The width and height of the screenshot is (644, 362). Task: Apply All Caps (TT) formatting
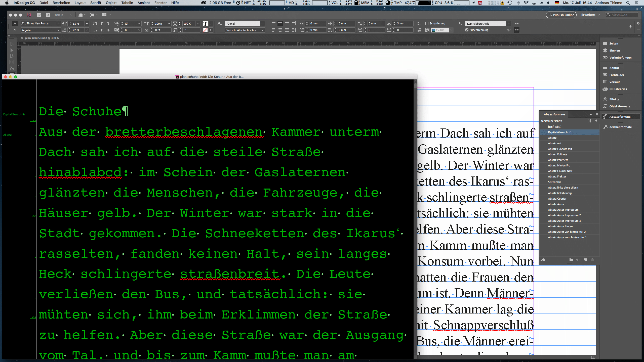point(95,23)
